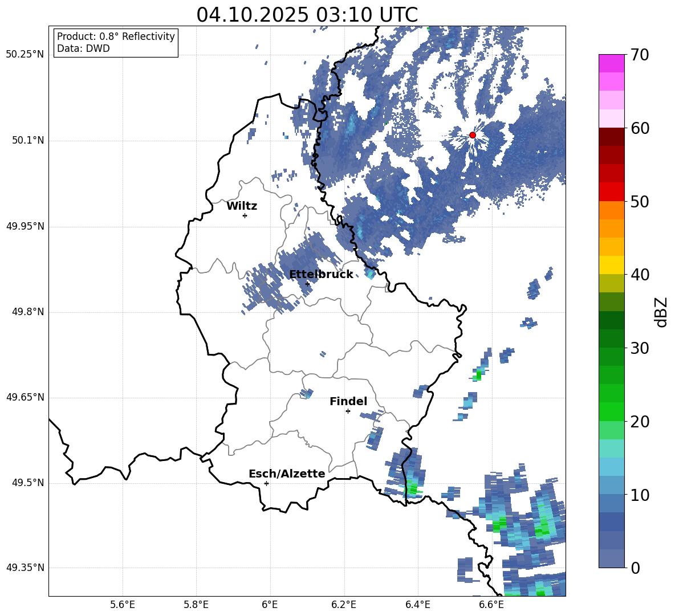The height and width of the screenshot is (616, 675).
Task: Click the Wiltz station cross marker
Action: (245, 215)
